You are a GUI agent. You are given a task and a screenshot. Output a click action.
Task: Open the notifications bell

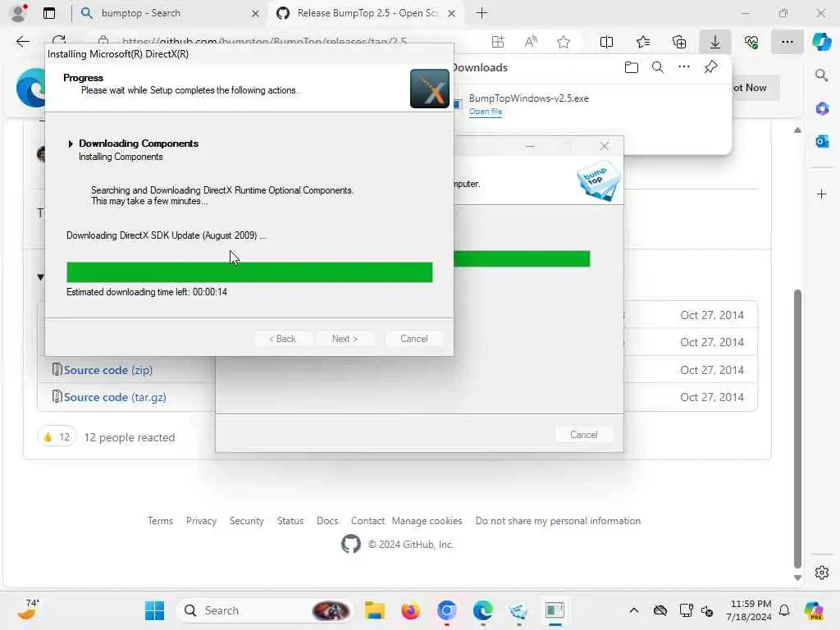pos(784,610)
